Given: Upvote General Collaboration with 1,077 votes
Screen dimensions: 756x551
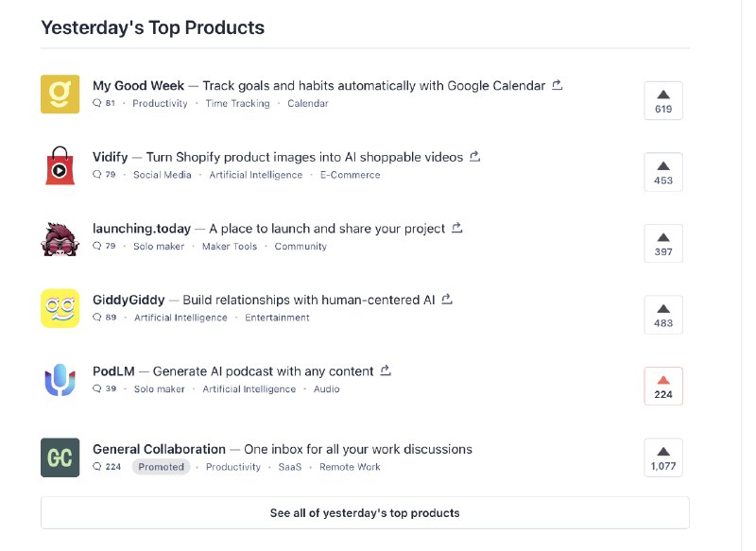Looking at the screenshot, I should pos(663,458).
